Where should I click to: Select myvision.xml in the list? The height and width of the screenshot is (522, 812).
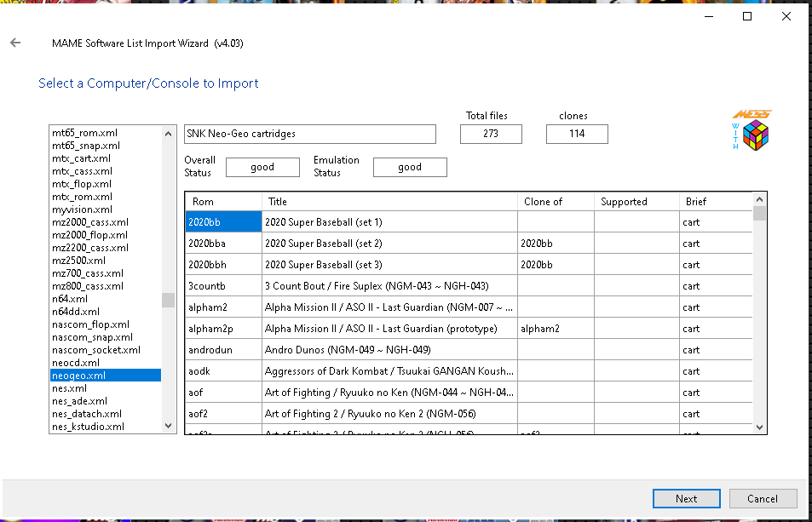106,209
